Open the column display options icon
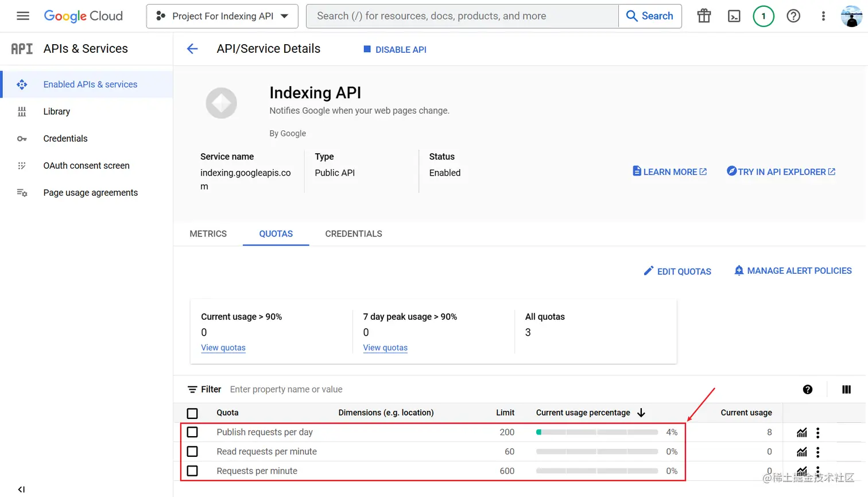This screenshot has width=868, height=497. coord(846,389)
